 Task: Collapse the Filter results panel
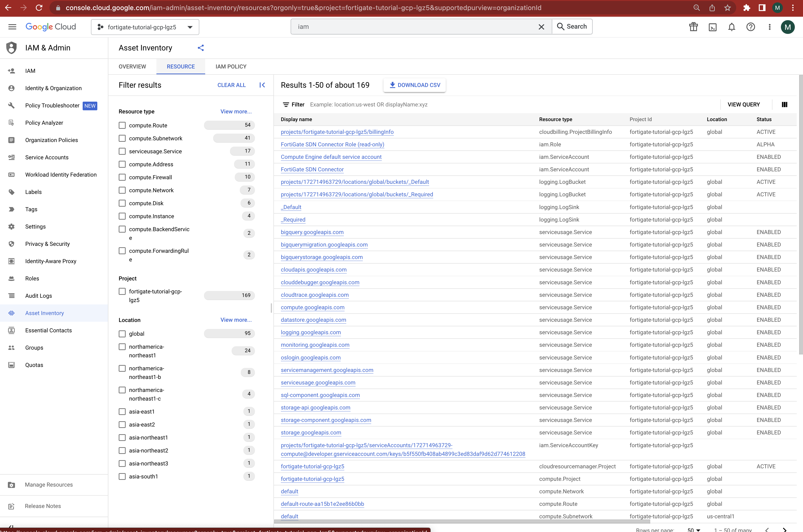coord(262,85)
